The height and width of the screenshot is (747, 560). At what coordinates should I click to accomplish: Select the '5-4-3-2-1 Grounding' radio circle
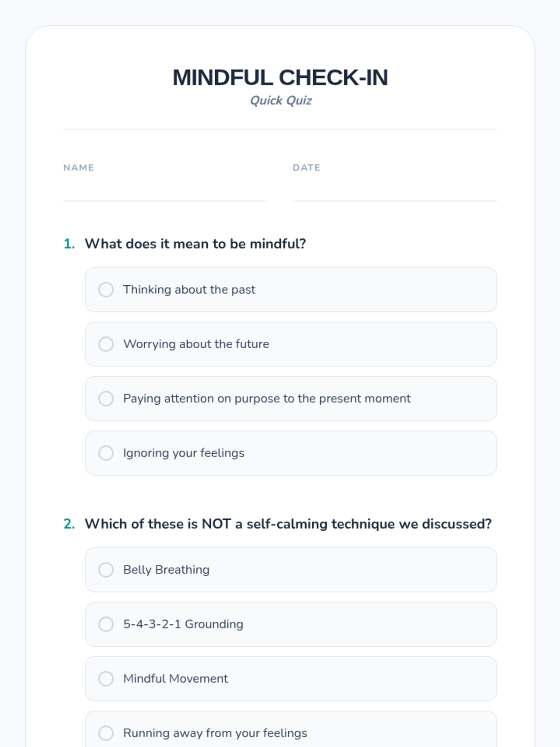[106, 624]
